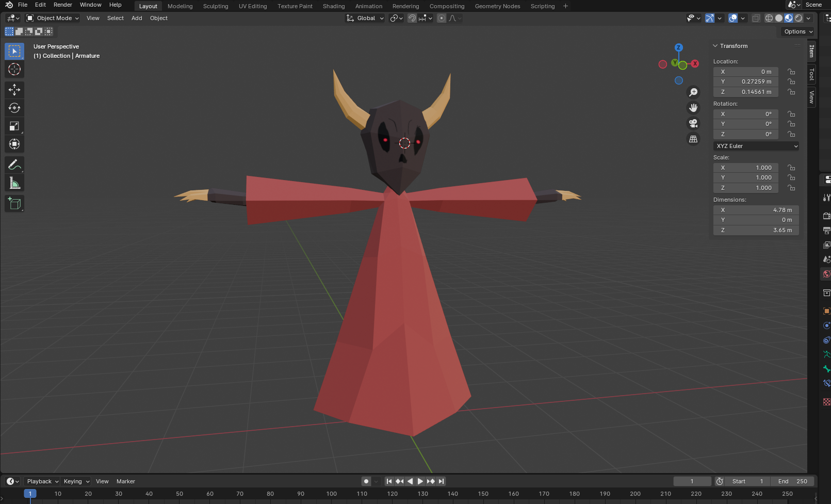Toggle camera view in viewport

pyautogui.click(x=693, y=123)
